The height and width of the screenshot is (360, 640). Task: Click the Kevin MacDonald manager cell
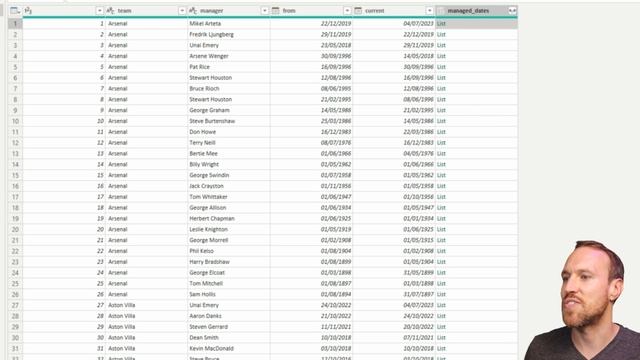pyautogui.click(x=229, y=349)
